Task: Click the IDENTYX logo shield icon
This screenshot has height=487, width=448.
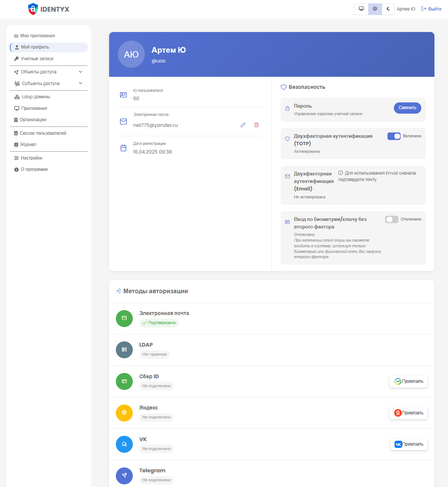Action: click(x=33, y=9)
